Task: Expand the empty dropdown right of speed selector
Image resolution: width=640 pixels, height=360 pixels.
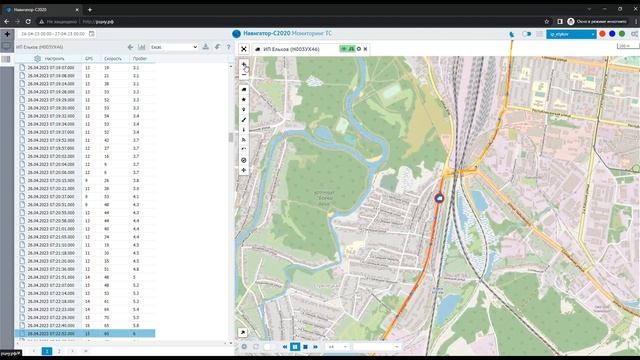Action: click(376, 347)
